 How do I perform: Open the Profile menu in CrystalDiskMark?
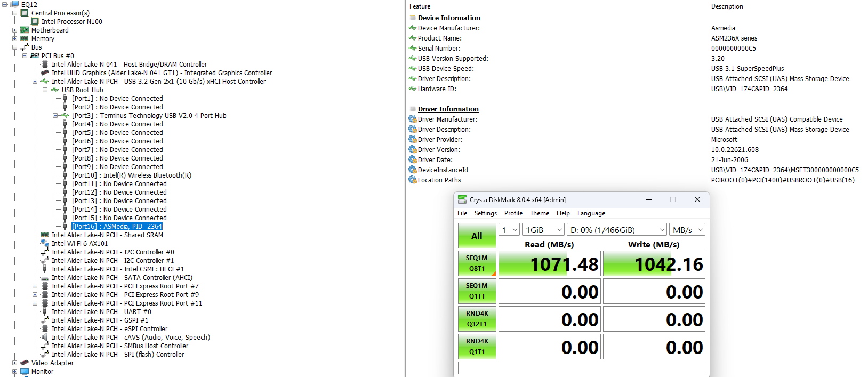[513, 213]
